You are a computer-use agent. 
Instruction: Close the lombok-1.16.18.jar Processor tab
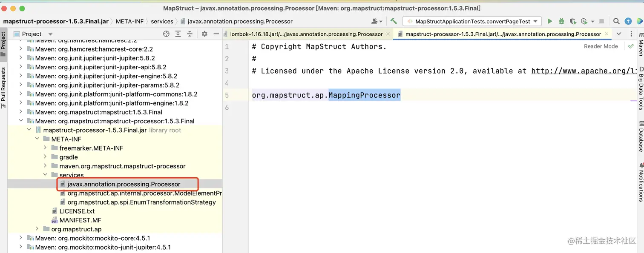coord(387,34)
